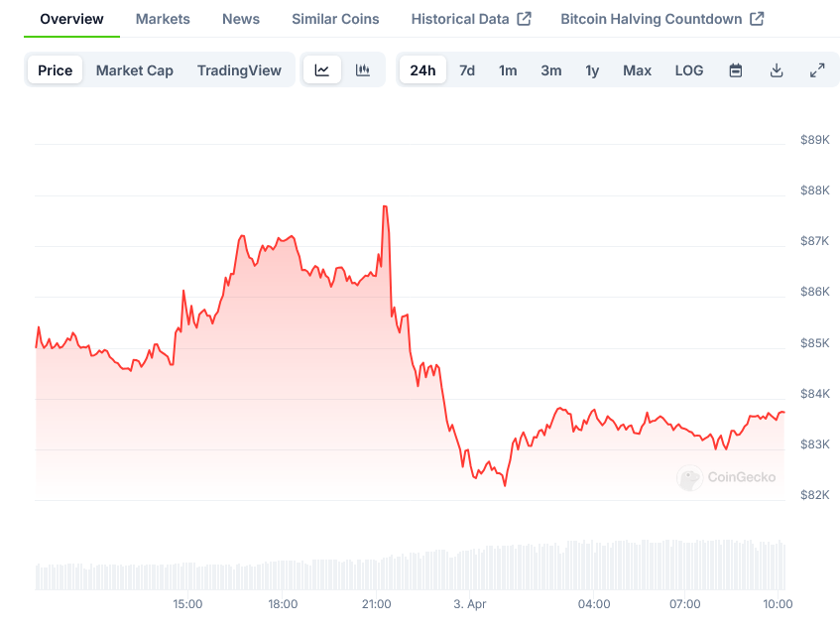Screen dimensions: 840x630
Task: Select the 3m time range
Action: [551, 70]
